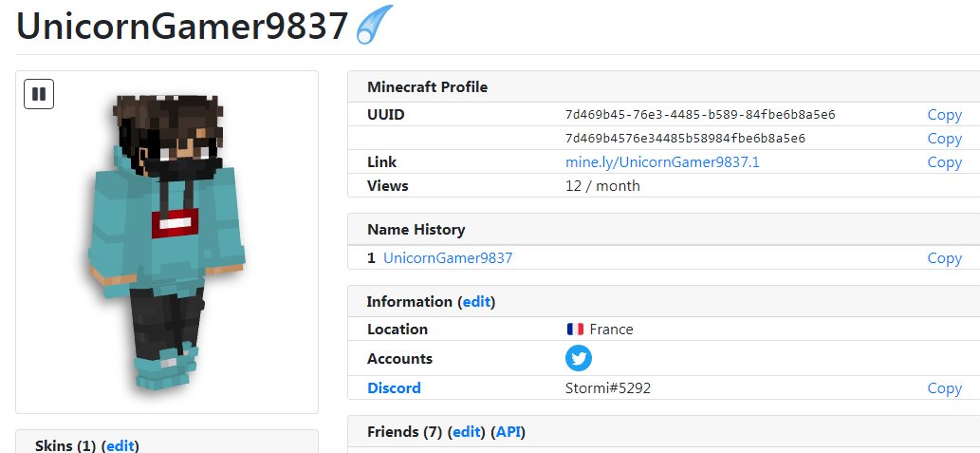
Task: Click the Views row label
Action: tap(387, 186)
